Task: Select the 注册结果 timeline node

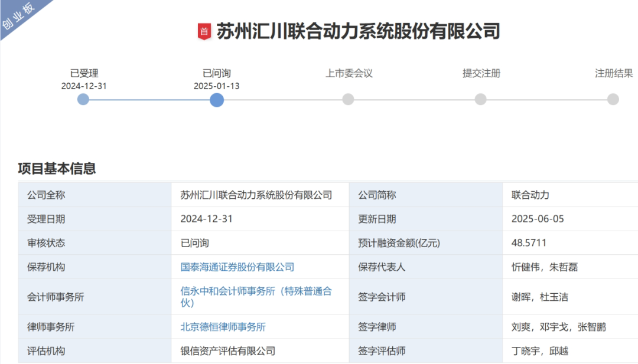Action: (x=613, y=100)
